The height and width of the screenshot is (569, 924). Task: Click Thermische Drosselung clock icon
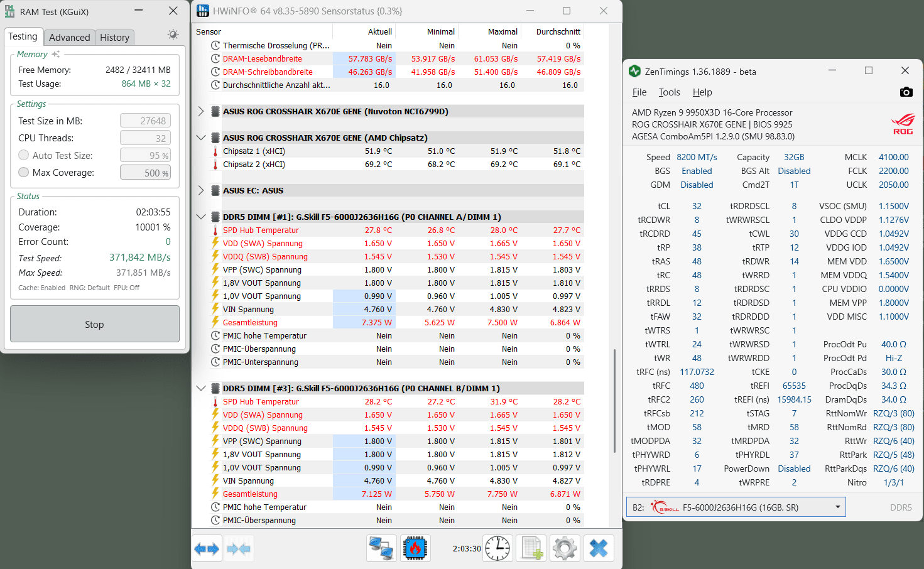[x=215, y=45]
